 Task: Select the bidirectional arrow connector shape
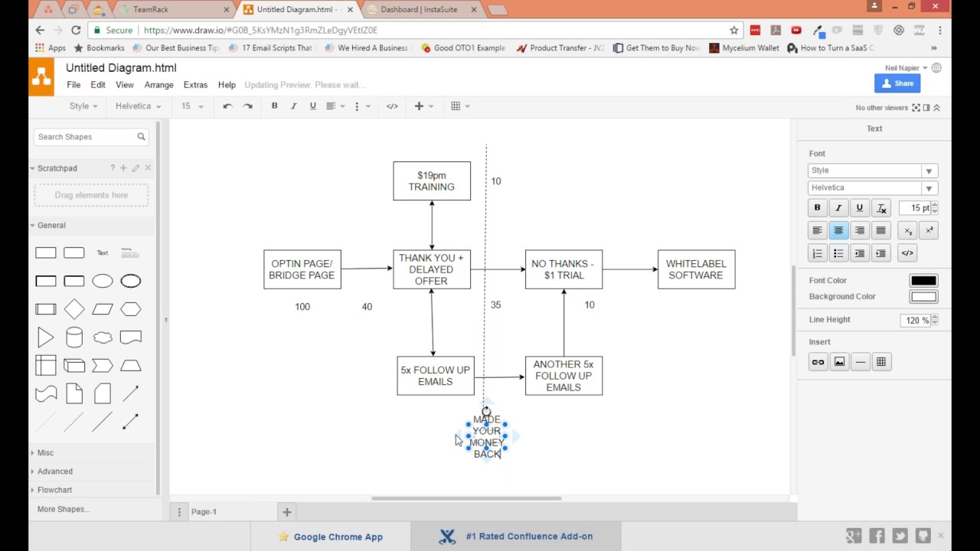131,422
